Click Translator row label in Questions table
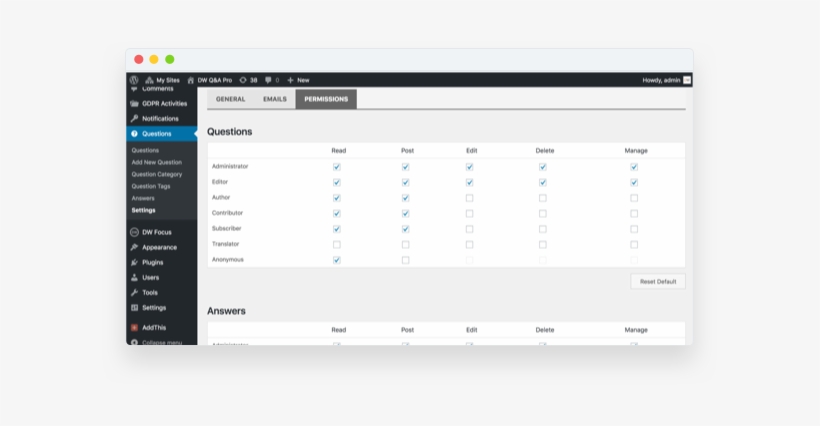 (x=225, y=244)
